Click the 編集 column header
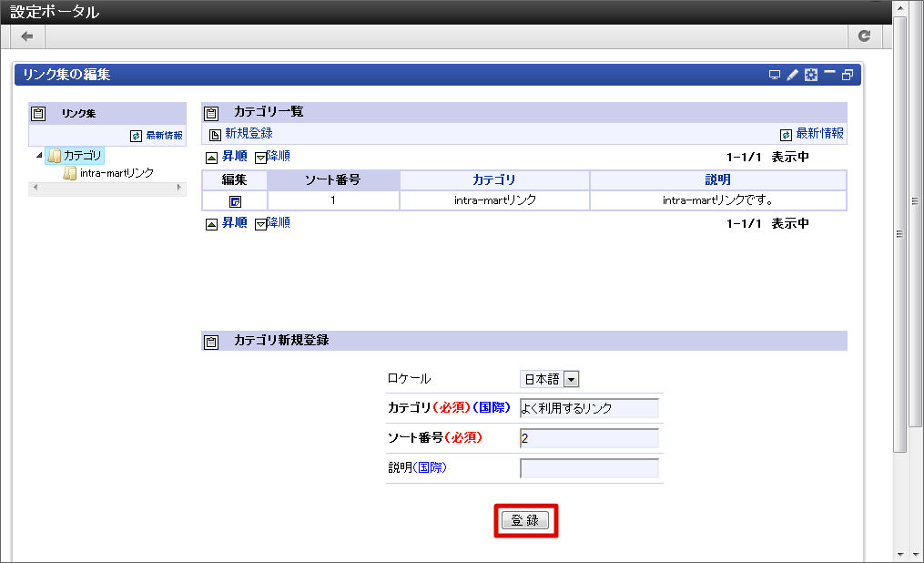 tap(235, 180)
